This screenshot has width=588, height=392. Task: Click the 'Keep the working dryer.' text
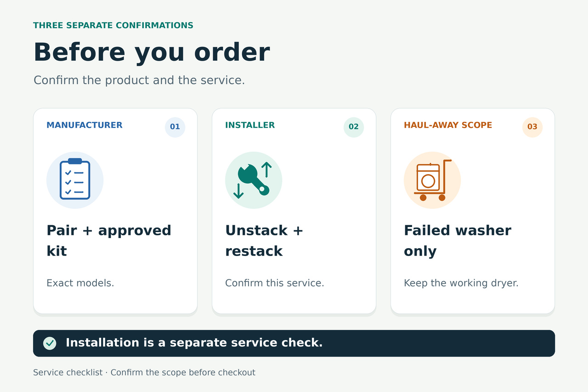[461, 283]
